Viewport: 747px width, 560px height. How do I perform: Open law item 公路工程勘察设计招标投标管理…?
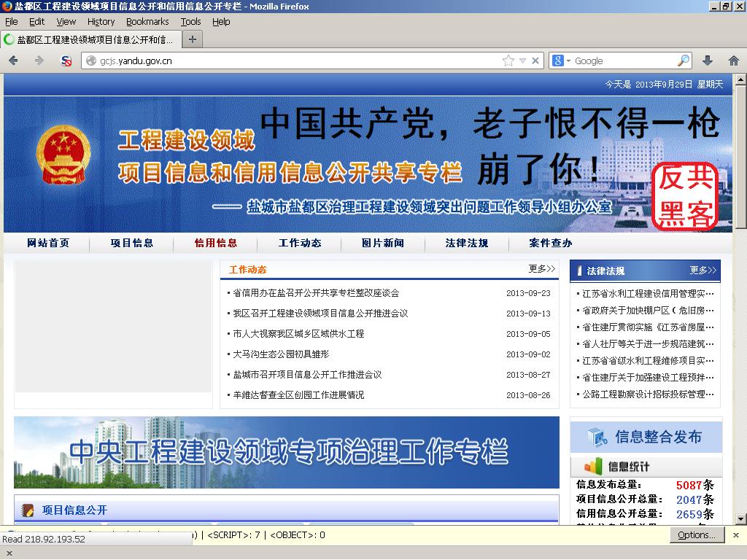[x=648, y=394]
